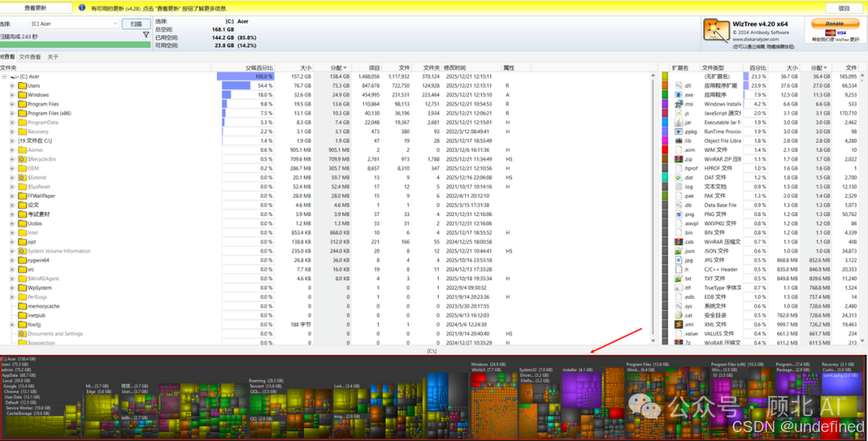Click the memorycache folder name
Viewport: 868px width, 441px height.
click(43, 306)
